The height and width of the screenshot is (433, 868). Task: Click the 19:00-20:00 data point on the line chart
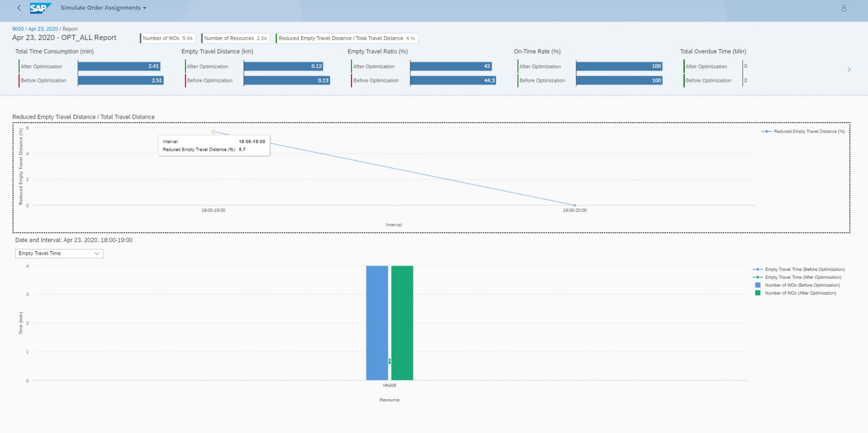(575, 206)
